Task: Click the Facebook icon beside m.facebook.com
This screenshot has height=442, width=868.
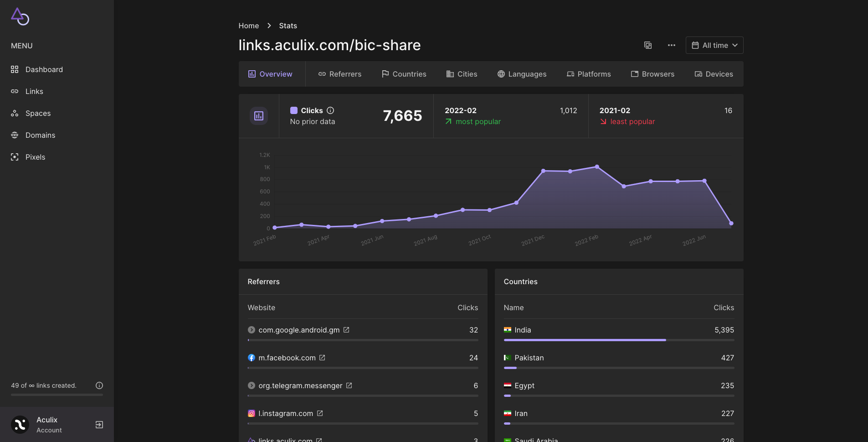Action: pos(252,358)
